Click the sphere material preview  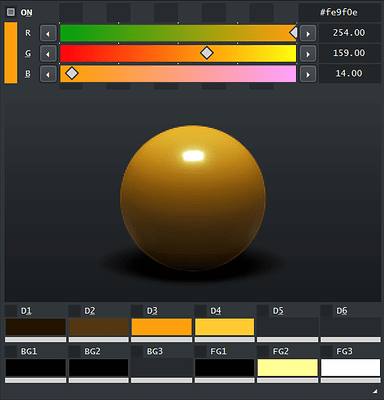point(193,198)
